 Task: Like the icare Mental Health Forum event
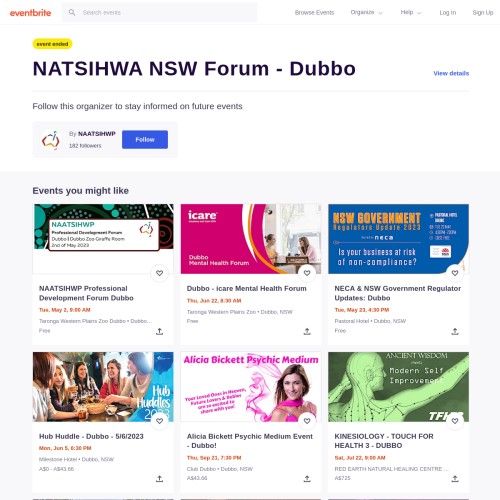[307, 273]
